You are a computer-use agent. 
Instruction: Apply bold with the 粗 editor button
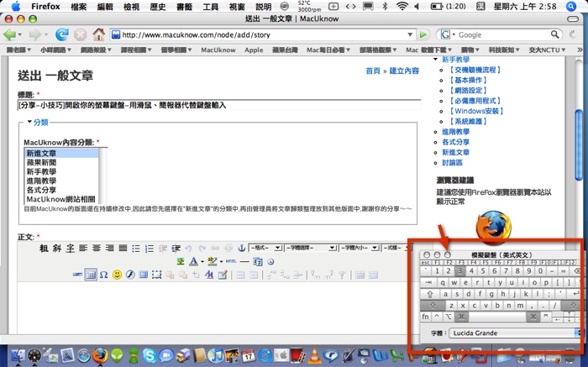pos(44,248)
